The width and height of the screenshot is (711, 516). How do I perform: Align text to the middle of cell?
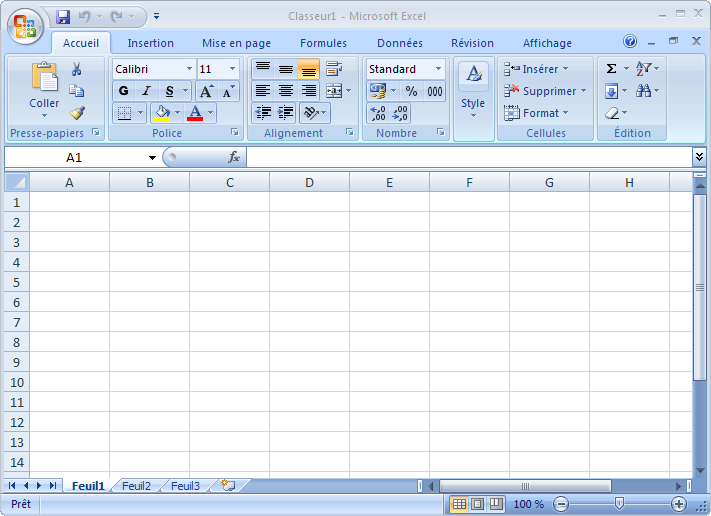[x=286, y=69]
